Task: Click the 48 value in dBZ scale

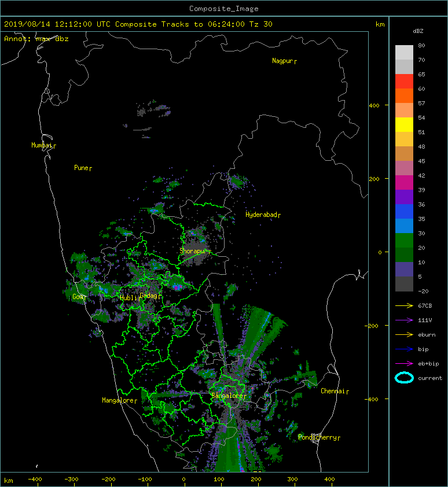Action: (x=421, y=146)
